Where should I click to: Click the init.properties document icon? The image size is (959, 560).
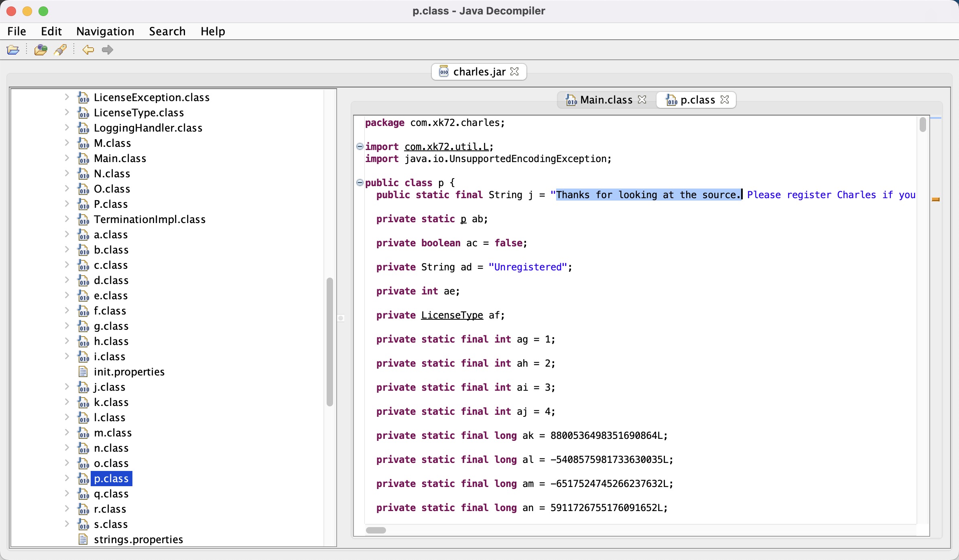pyautogui.click(x=83, y=372)
